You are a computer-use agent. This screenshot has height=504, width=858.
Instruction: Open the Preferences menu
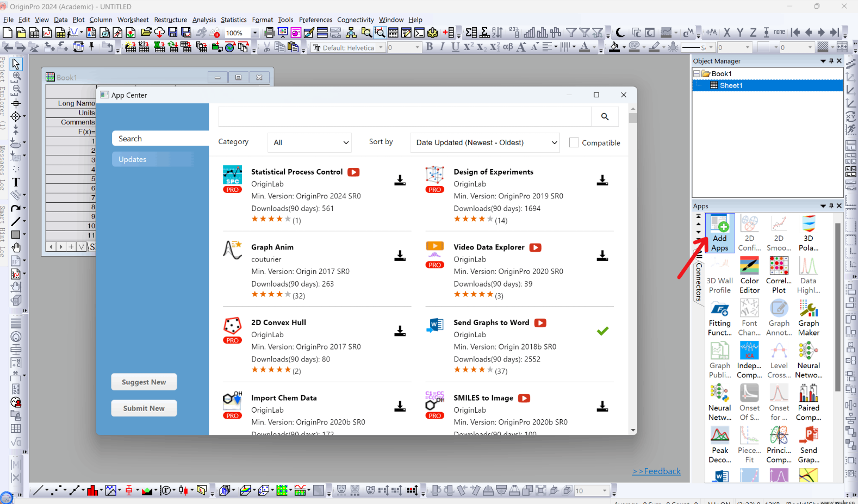coord(315,20)
